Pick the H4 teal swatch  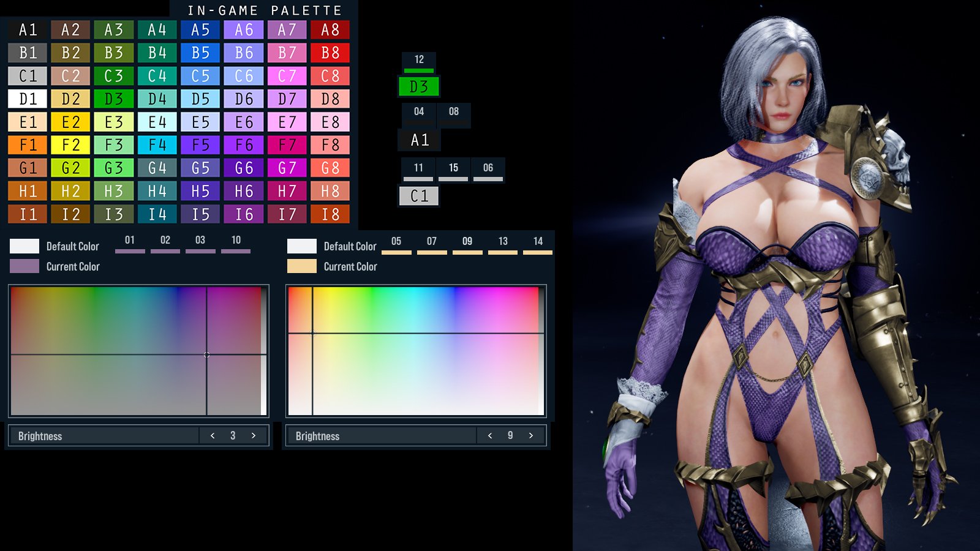tap(157, 191)
